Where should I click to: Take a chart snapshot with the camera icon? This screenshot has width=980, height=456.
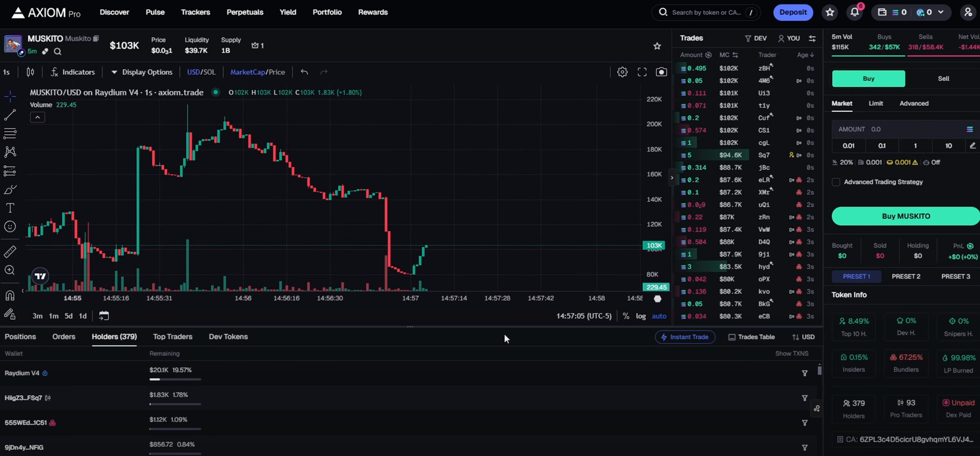click(661, 72)
